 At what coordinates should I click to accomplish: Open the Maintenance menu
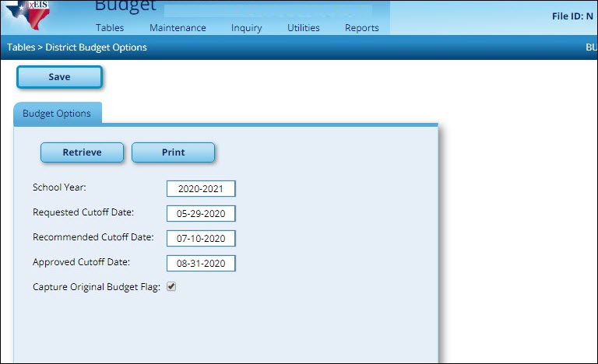click(x=178, y=28)
